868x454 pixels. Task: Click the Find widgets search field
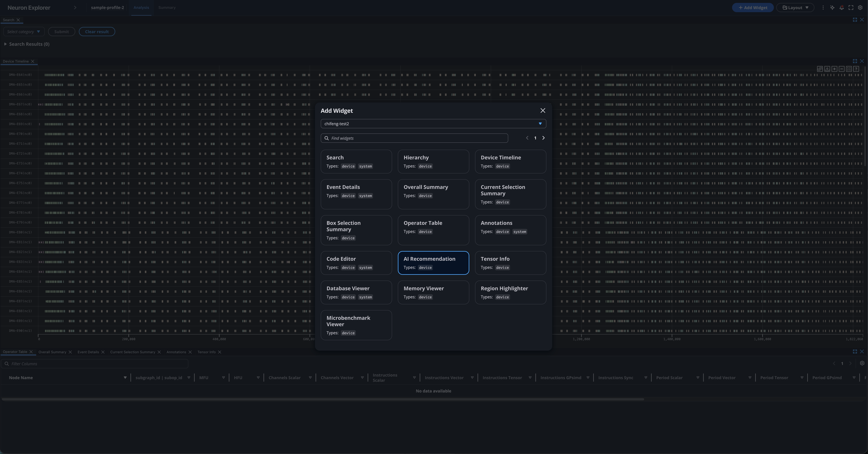pyautogui.click(x=414, y=138)
